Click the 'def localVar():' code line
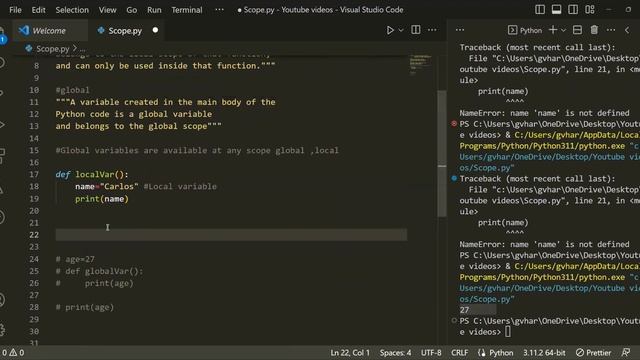This screenshot has width=640, height=360. click(x=92, y=175)
